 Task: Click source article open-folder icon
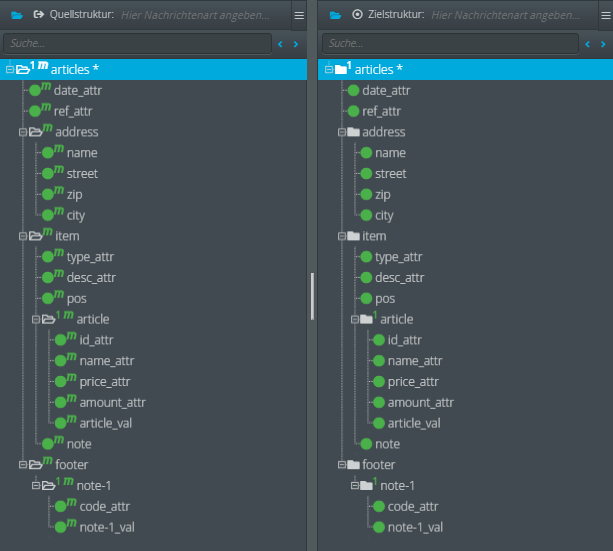[x=48, y=319]
